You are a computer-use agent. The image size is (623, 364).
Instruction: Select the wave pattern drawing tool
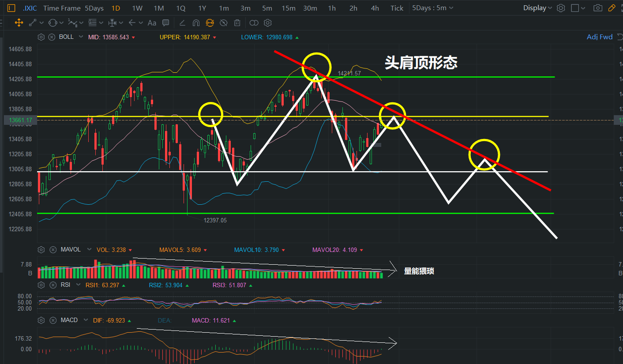point(72,23)
